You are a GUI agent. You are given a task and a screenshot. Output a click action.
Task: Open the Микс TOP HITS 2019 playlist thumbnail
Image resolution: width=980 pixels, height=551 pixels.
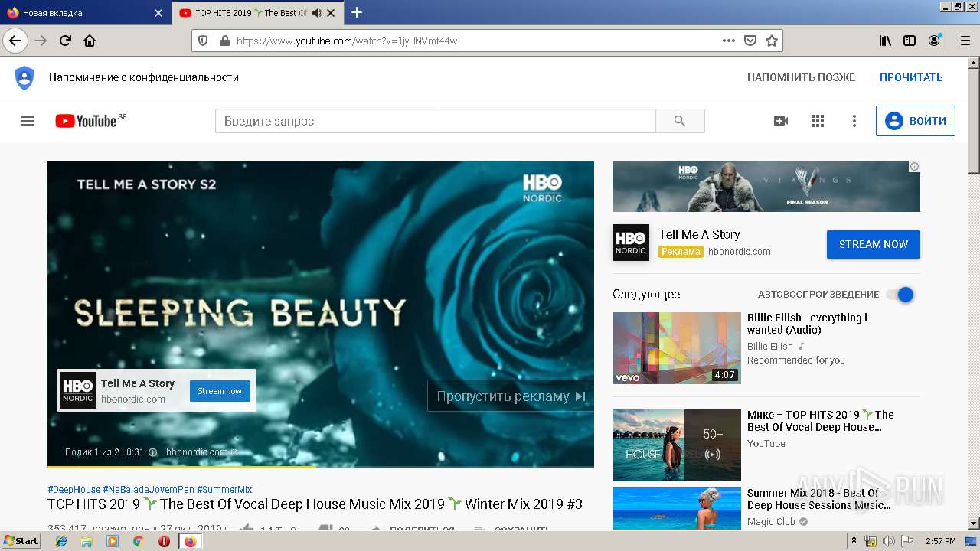(x=677, y=445)
